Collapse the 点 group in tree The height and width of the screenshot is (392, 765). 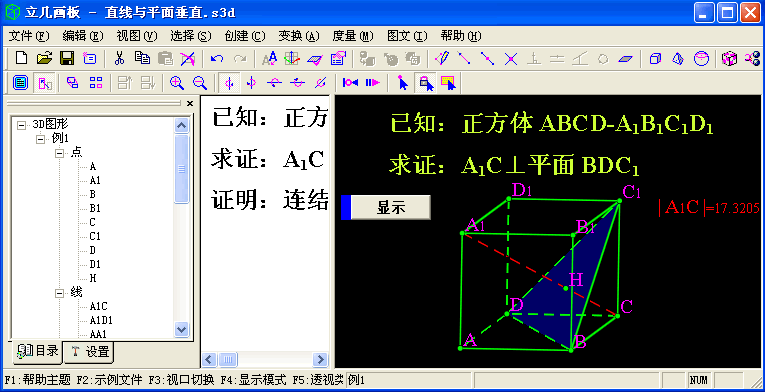click(x=60, y=153)
